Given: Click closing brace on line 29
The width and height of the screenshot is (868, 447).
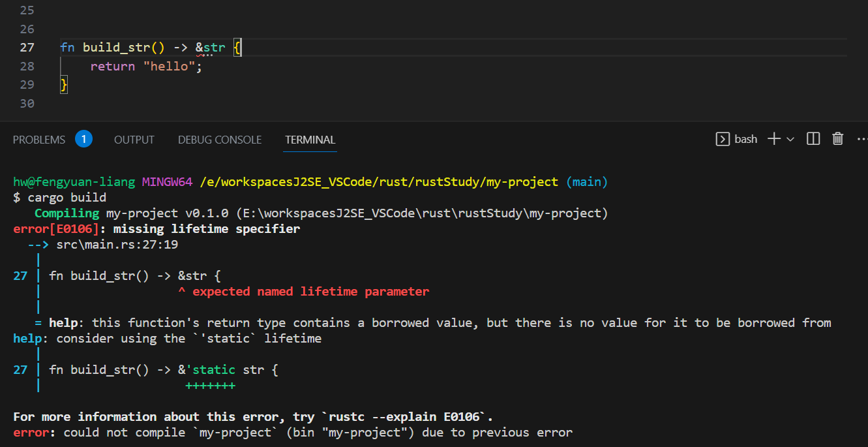Looking at the screenshot, I should pyautogui.click(x=64, y=84).
